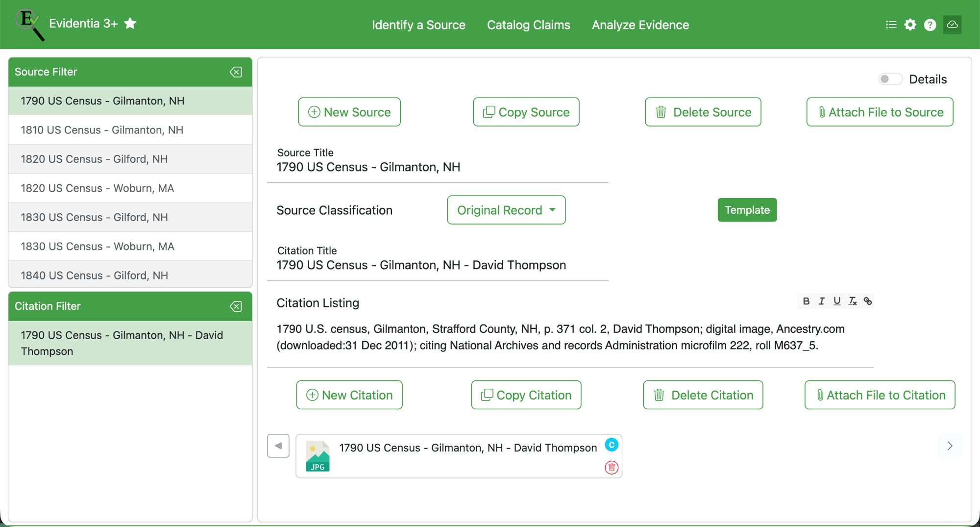Clear the Citation Filter with its backspace icon
The image size is (980, 527).
point(236,306)
